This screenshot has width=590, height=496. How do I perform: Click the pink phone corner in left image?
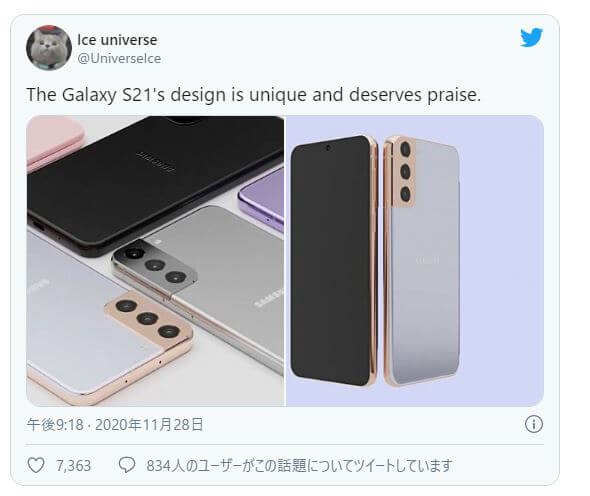[55, 142]
